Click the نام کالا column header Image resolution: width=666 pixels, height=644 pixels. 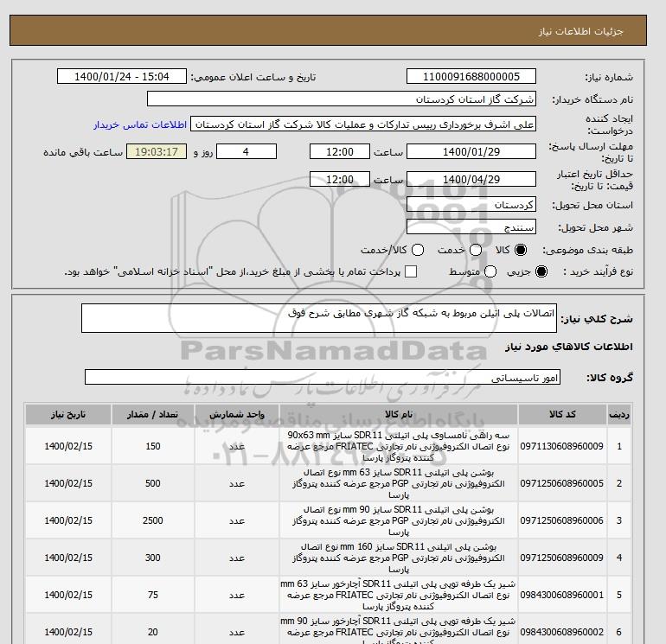(399, 414)
